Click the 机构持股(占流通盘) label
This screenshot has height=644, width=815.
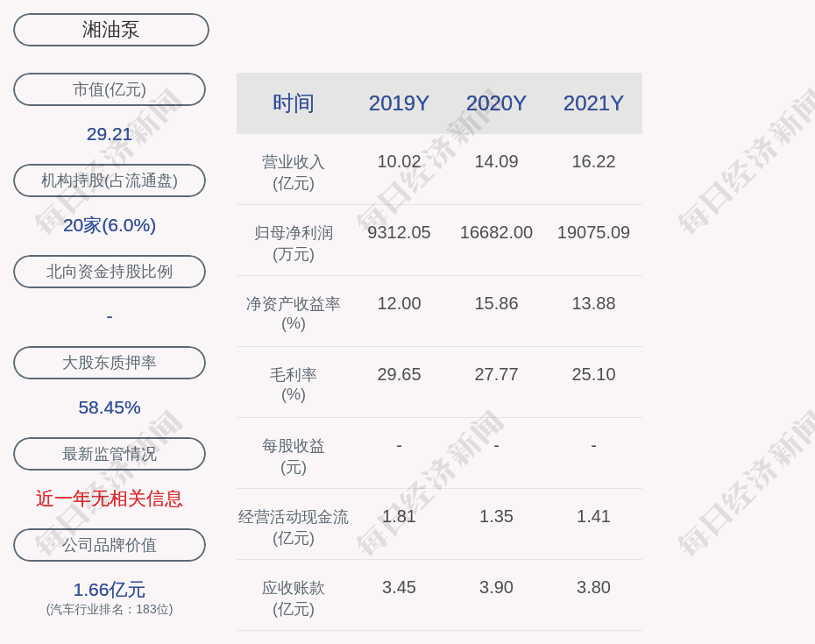(x=110, y=180)
